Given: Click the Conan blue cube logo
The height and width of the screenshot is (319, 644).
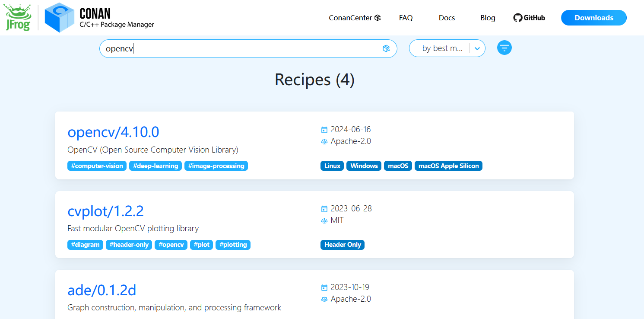Looking at the screenshot, I should (60, 17).
